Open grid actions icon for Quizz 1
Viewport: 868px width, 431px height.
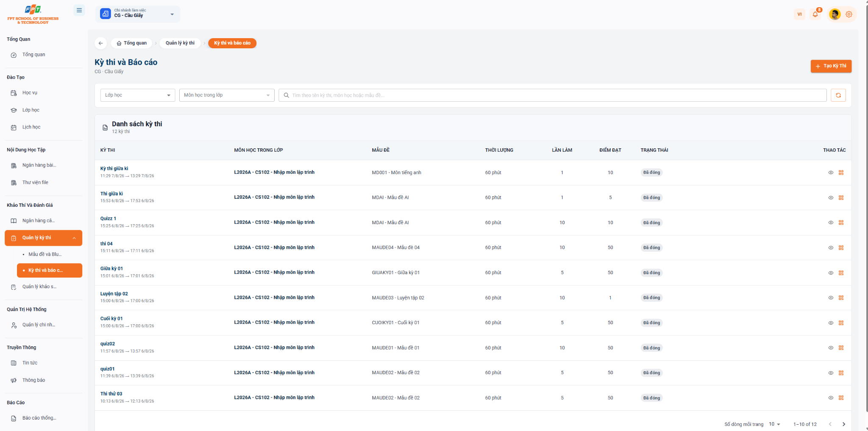pyautogui.click(x=841, y=222)
